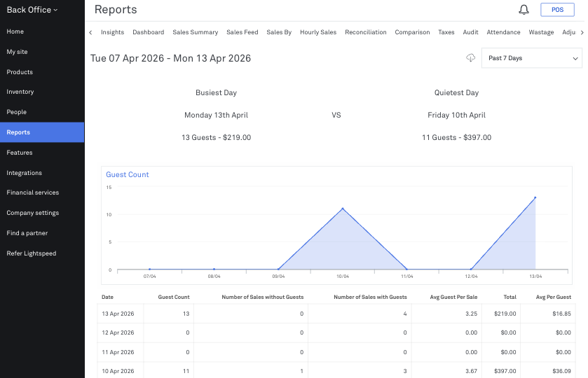Select the 13 Apr 2026 row date

tap(118, 314)
